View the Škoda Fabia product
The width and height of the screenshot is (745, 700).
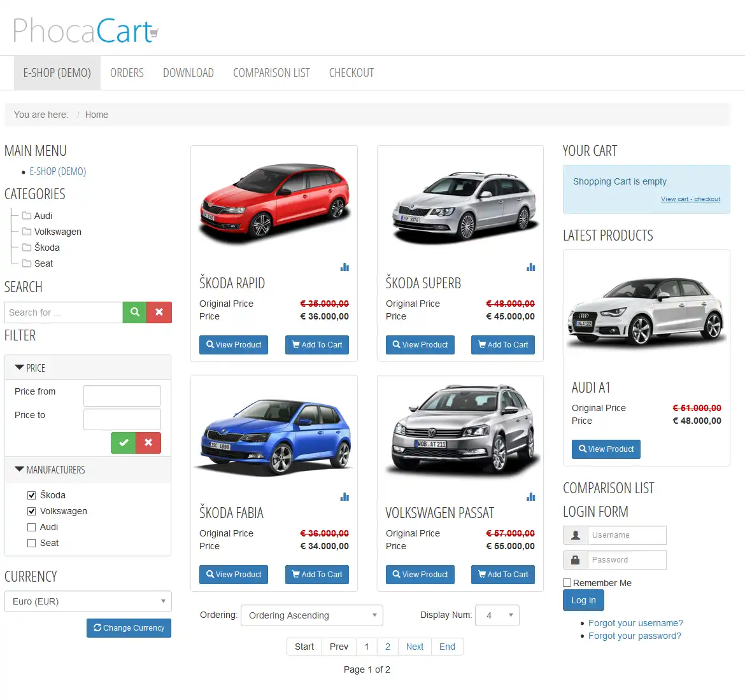[x=234, y=575]
